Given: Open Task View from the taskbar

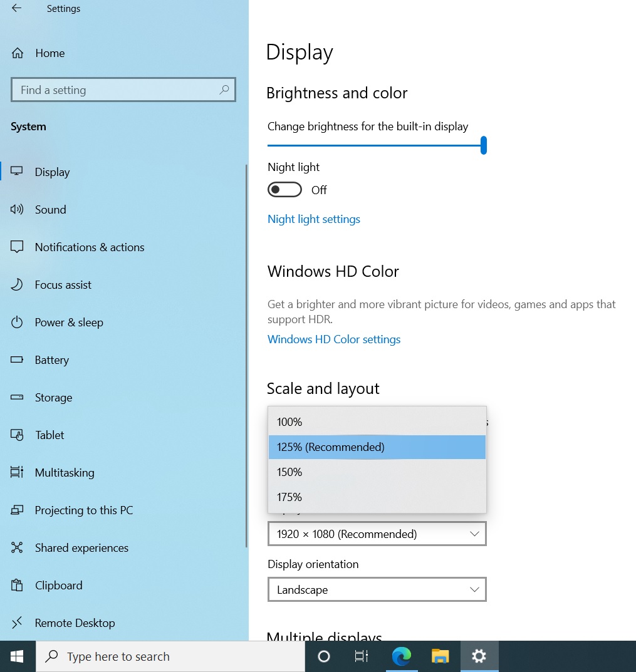Looking at the screenshot, I should pyautogui.click(x=362, y=656).
